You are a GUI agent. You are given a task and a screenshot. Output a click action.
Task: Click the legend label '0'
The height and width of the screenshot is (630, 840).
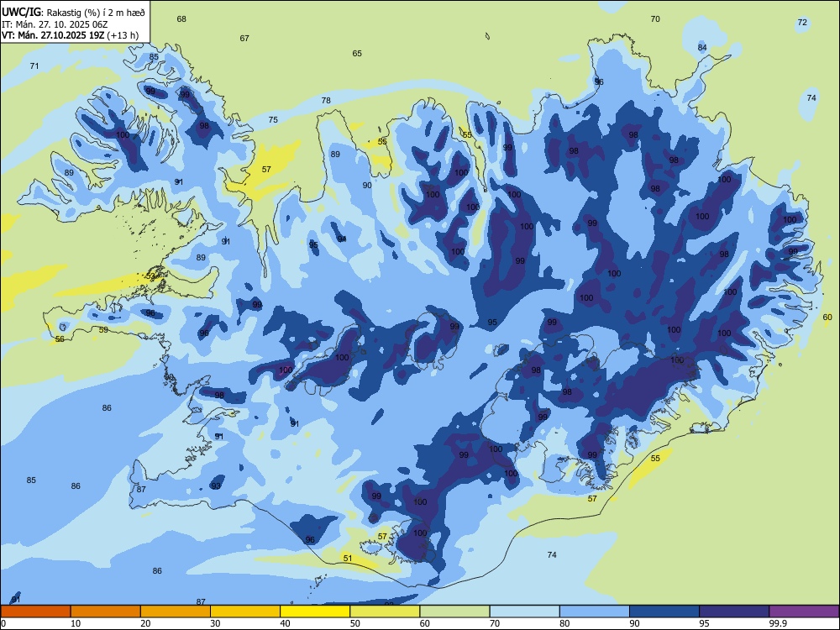coord(3,623)
